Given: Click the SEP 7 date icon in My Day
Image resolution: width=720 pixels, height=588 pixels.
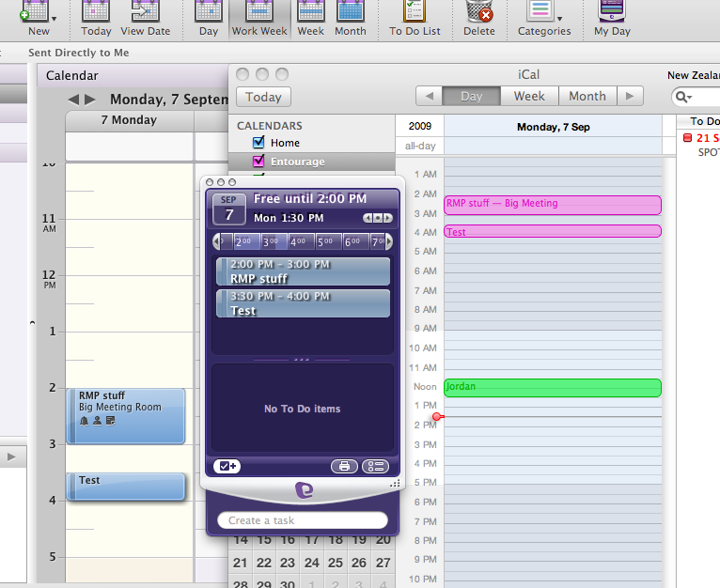Looking at the screenshot, I should (x=228, y=209).
